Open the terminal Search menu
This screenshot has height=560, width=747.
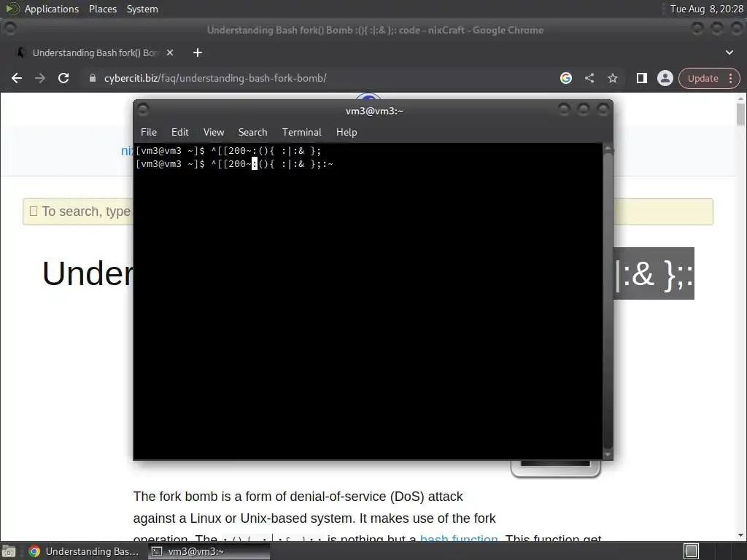tap(252, 133)
